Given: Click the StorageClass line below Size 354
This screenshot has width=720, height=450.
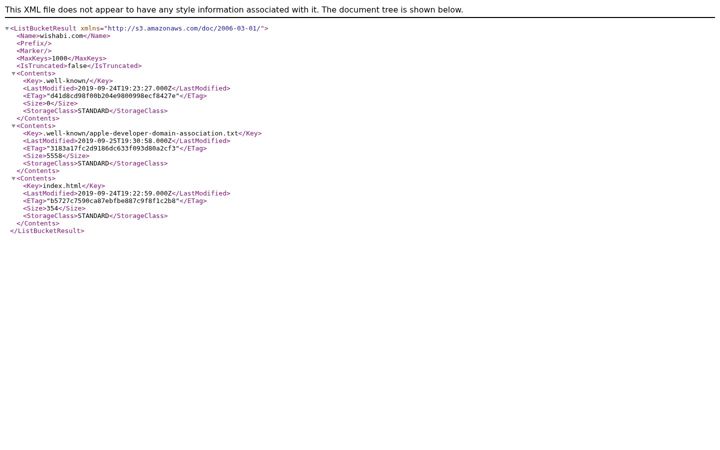Looking at the screenshot, I should point(96,216).
